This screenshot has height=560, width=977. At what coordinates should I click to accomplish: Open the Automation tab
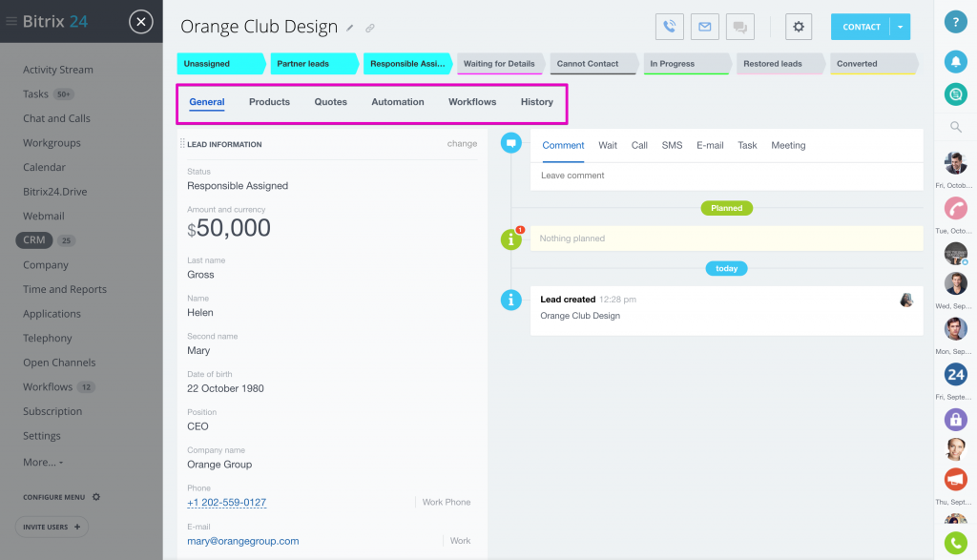point(398,102)
